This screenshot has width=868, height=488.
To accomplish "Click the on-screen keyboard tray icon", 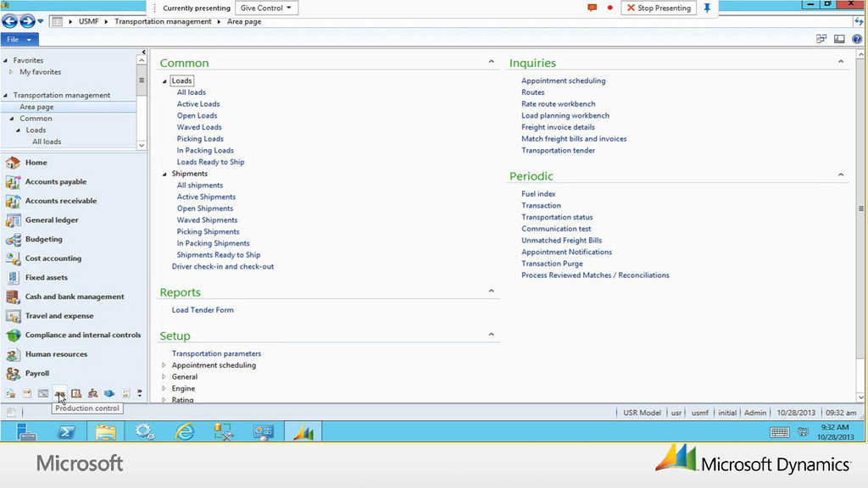I will (x=780, y=432).
